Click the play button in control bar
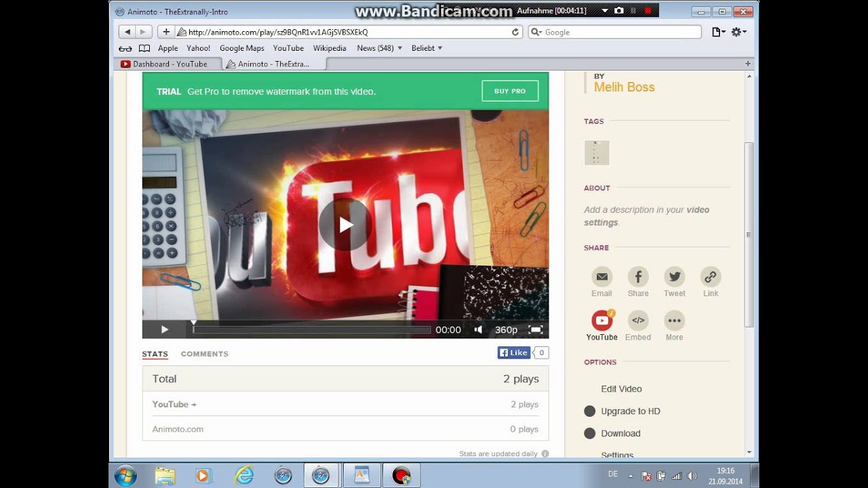868x488 pixels. point(164,329)
